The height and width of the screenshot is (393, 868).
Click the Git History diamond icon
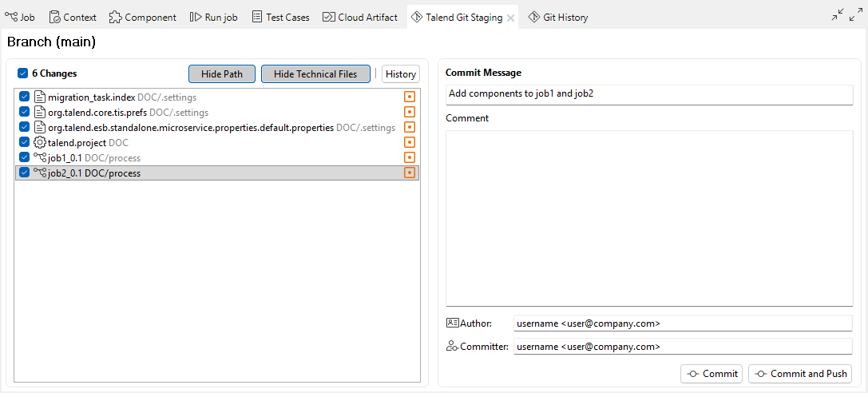point(534,17)
